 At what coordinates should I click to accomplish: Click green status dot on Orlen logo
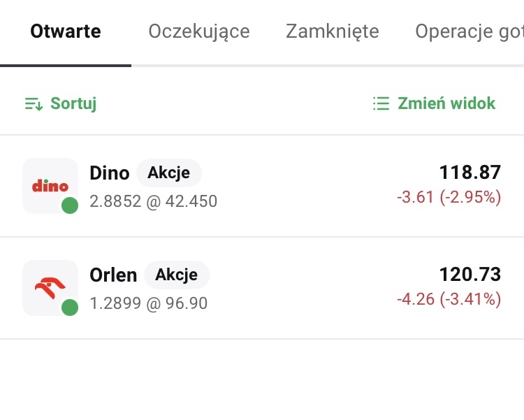69,307
